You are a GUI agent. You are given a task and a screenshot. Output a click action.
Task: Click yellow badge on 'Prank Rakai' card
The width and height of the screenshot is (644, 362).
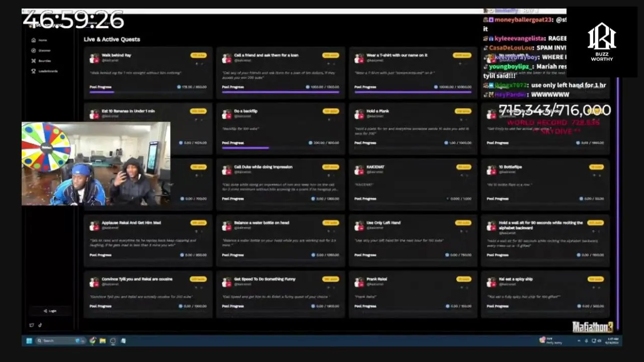point(464,279)
